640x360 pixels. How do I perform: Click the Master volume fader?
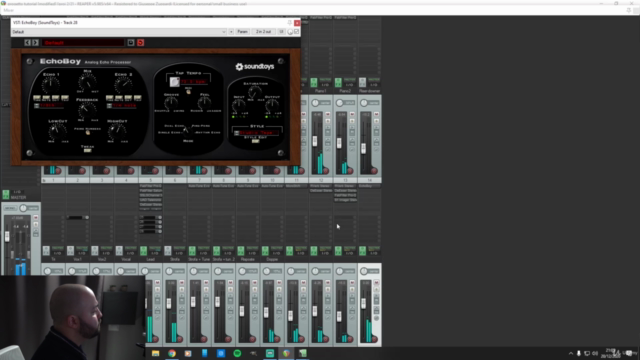click(x=7, y=236)
